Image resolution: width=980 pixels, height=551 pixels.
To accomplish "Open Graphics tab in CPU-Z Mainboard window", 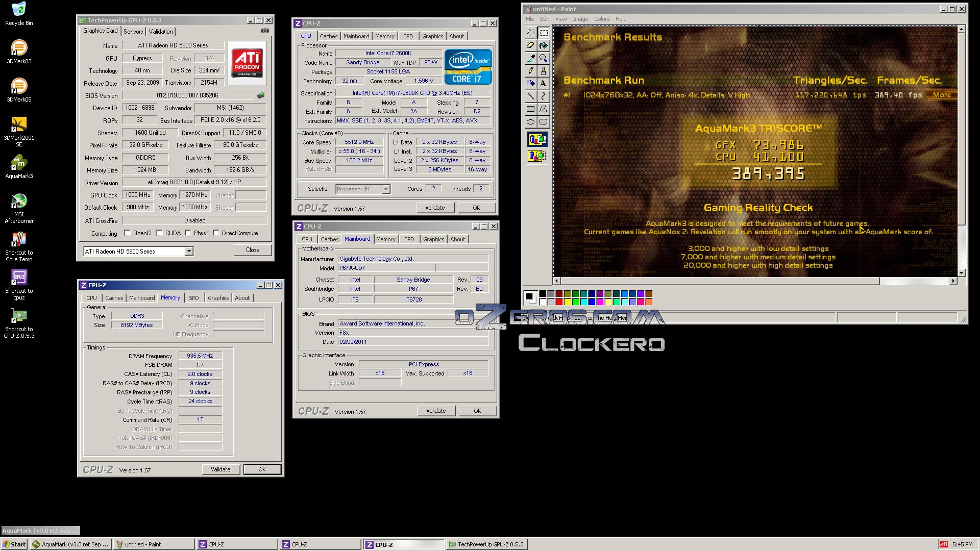I will pyautogui.click(x=434, y=239).
